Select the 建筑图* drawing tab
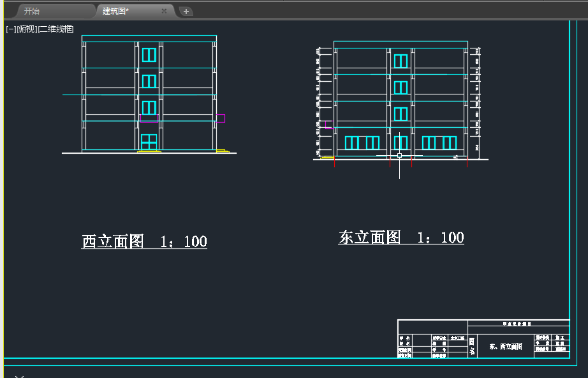This screenshot has width=588, height=378. pyautogui.click(x=115, y=11)
